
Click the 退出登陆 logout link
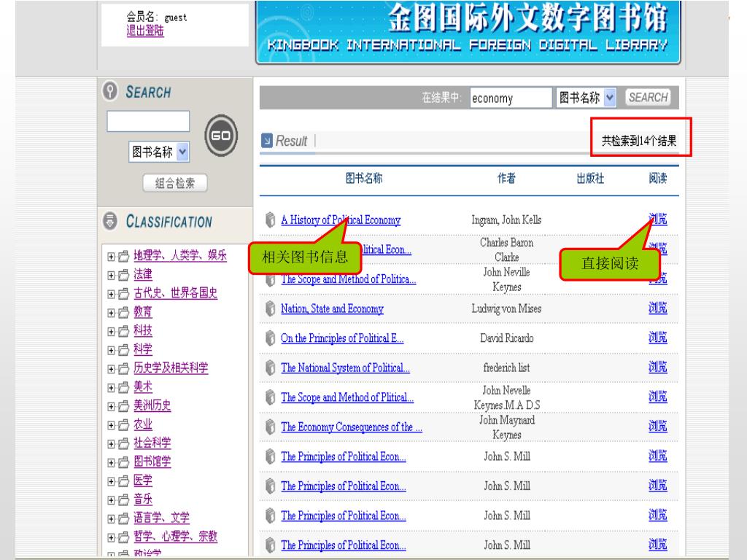(x=145, y=31)
